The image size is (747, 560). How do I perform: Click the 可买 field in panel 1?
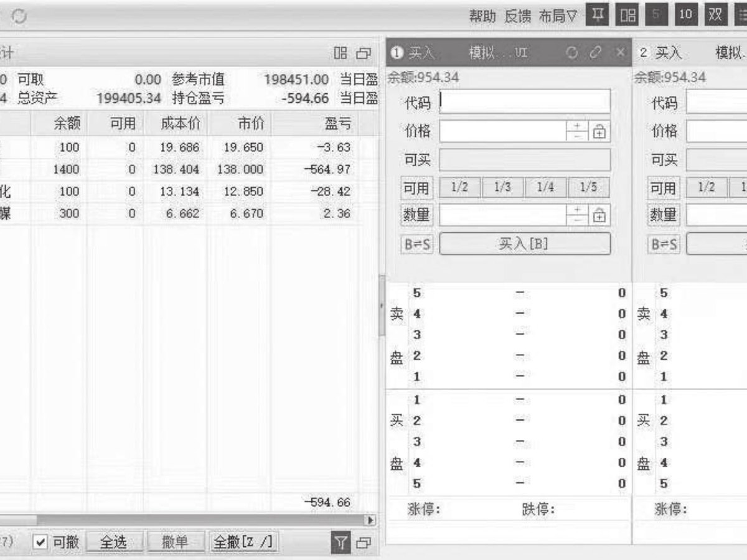click(x=525, y=160)
